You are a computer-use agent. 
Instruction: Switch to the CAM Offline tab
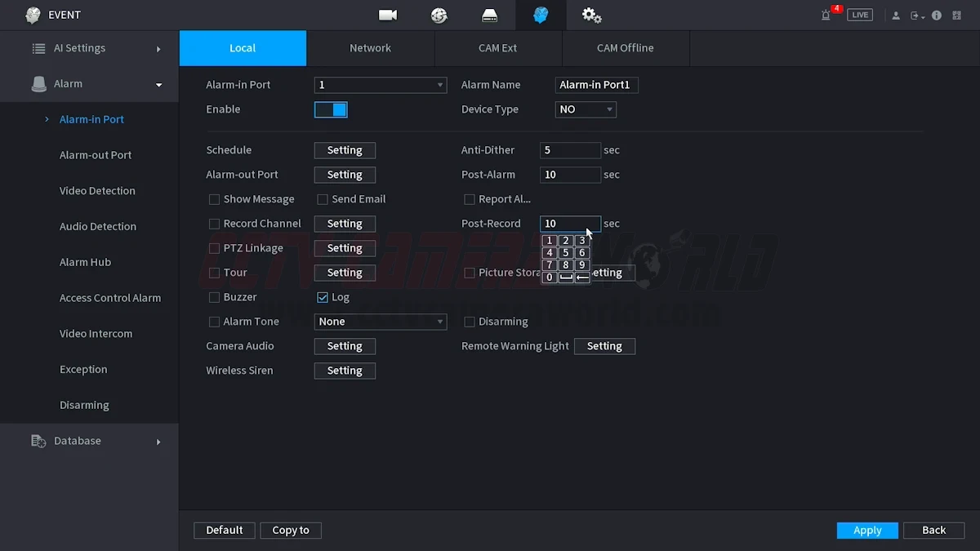pyautogui.click(x=625, y=48)
